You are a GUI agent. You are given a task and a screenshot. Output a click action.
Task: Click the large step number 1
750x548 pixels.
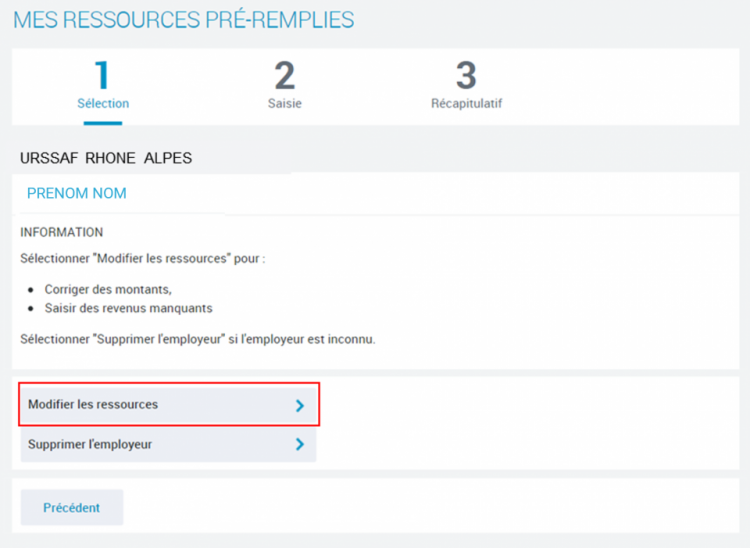pyautogui.click(x=102, y=75)
